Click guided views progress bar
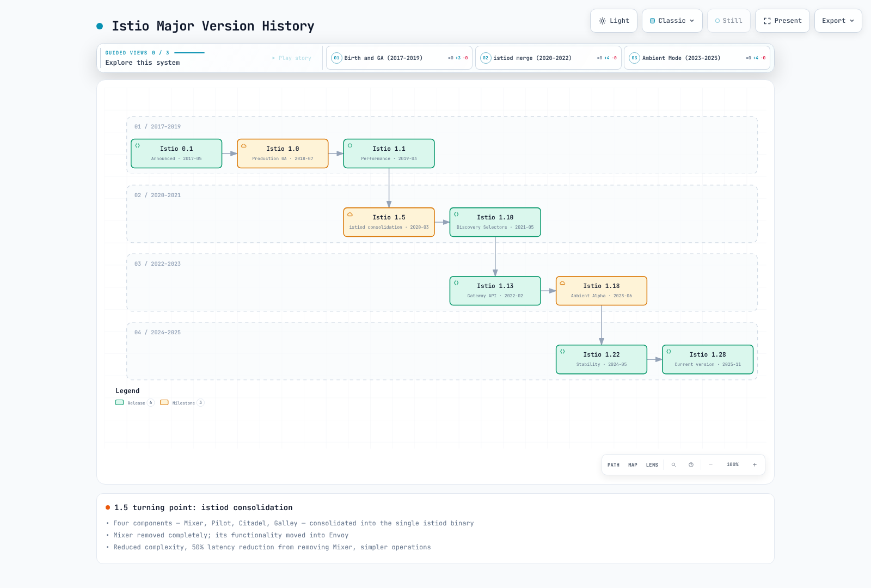The image size is (871, 588). tap(189, 53)
